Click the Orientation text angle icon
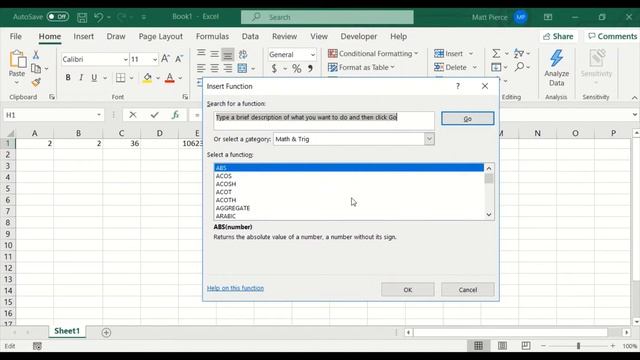This screenshot has height=360, width=640. click(x=243, y=54)
